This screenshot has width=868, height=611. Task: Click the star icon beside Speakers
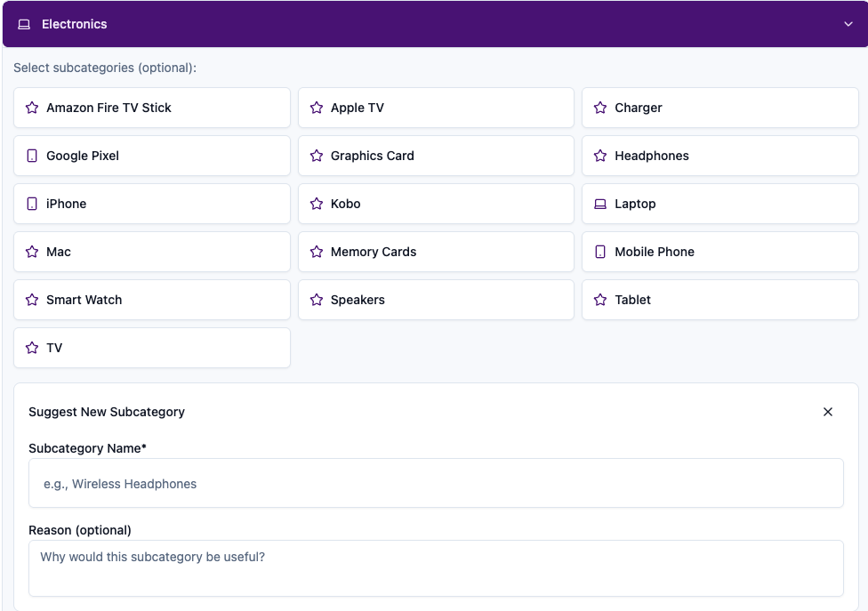(x=317, y=300)
